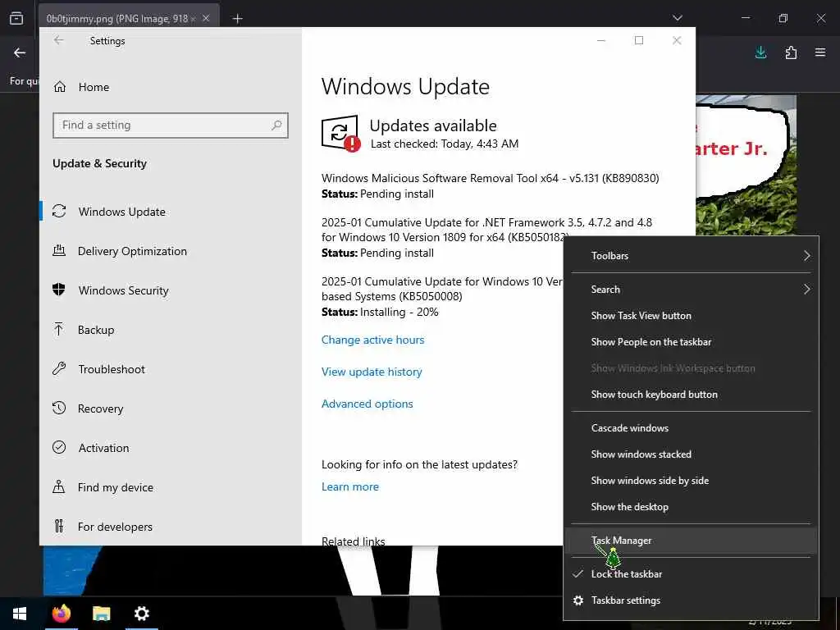Open File Explorer from the taskbar
The width and height of the screenshot is (840, 630).
point(101,614)
